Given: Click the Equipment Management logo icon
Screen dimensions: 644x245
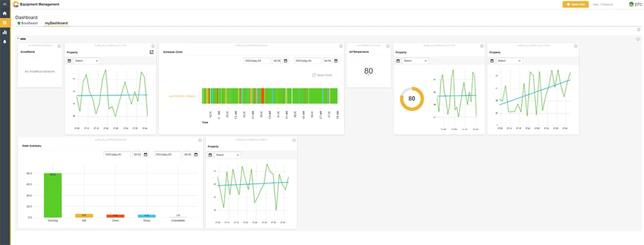Looking at the screenshot, I should tap(15, 4).
